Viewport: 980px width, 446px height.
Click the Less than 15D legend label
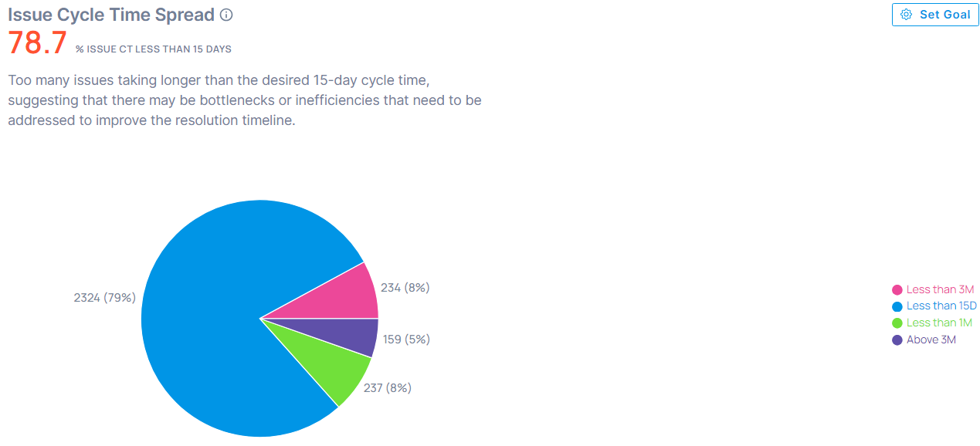pos(941,306)
